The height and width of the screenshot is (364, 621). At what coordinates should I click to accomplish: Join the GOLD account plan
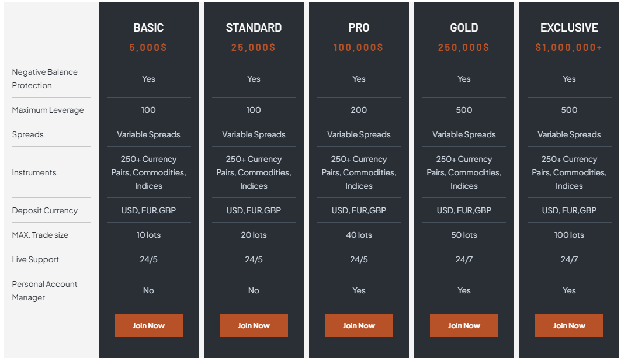coord(464,325)
